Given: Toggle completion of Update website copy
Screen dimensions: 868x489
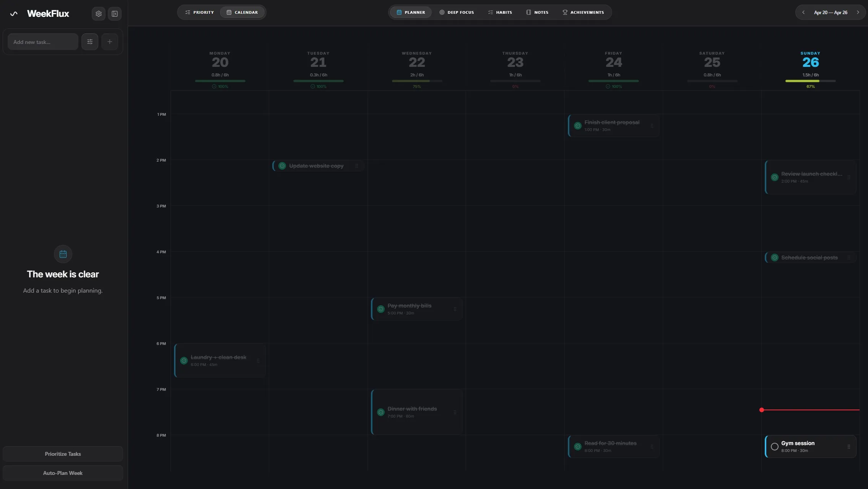Looking at the screenshot, I should pos(282,165).
